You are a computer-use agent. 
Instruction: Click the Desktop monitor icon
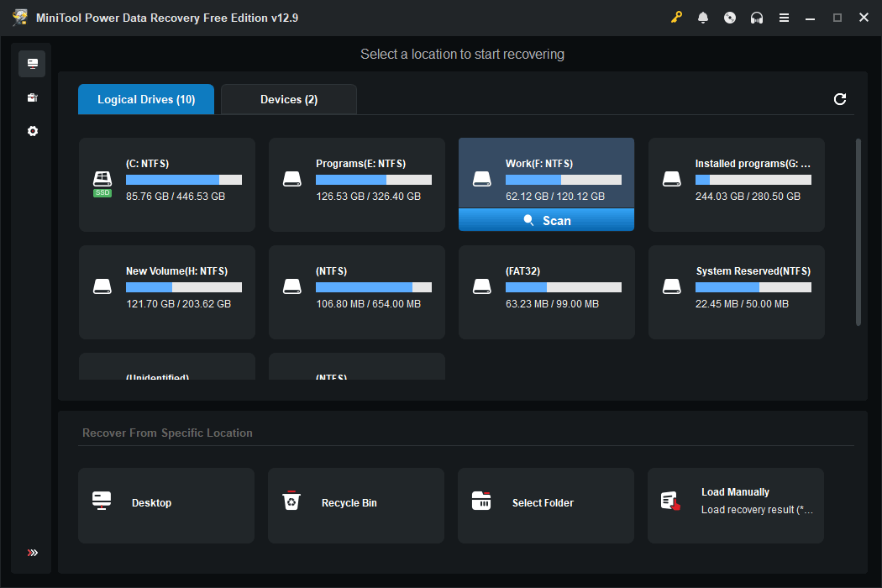click(x=102, y=501)
